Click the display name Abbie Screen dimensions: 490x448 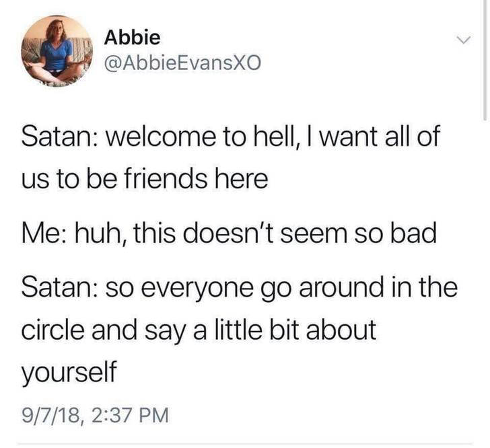(x=132, y=38)
